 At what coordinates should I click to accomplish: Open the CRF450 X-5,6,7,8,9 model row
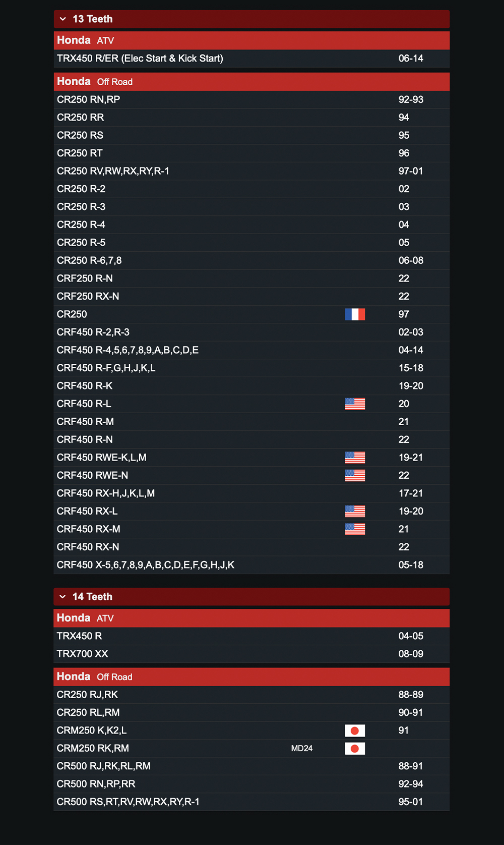251,565
